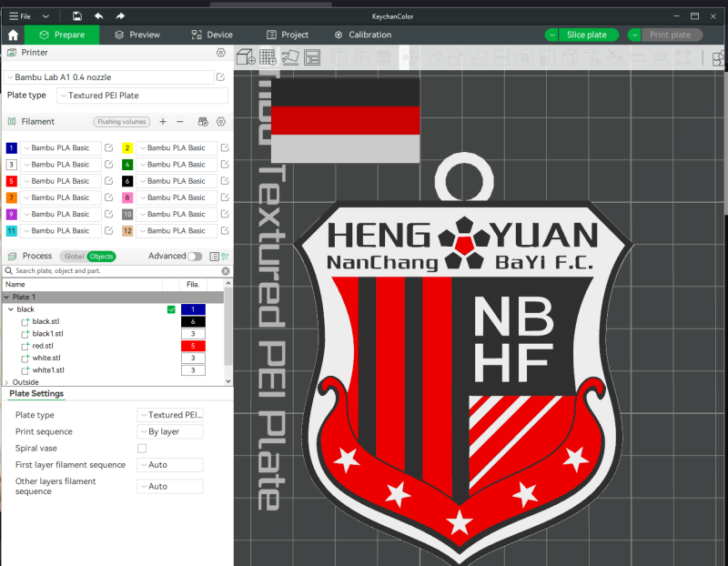The image size is (728, 566).
Task: Click the Save project floppy icon
Action: coord(77,16)
